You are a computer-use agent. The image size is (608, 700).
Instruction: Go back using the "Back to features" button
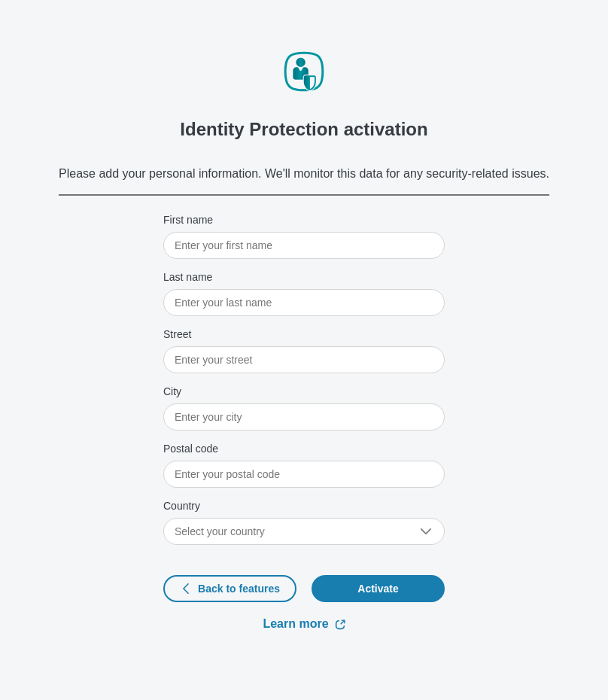point(230,589)
